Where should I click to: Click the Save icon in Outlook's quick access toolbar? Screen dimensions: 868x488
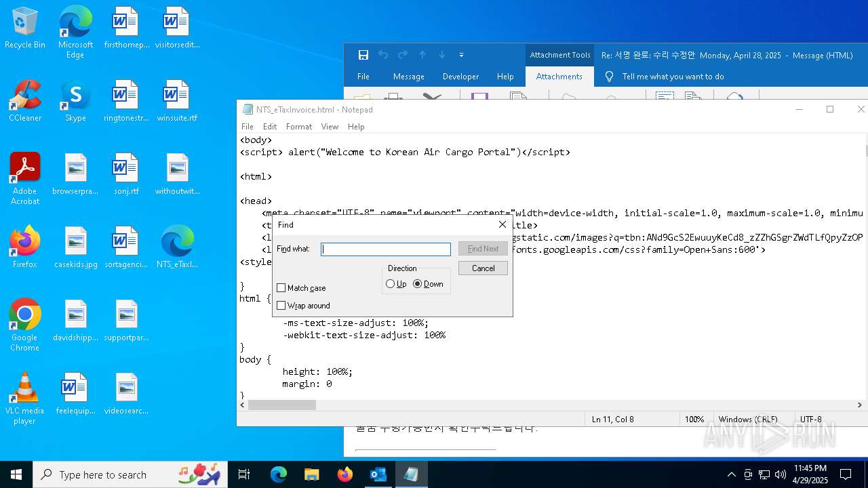tap(363, 55)
